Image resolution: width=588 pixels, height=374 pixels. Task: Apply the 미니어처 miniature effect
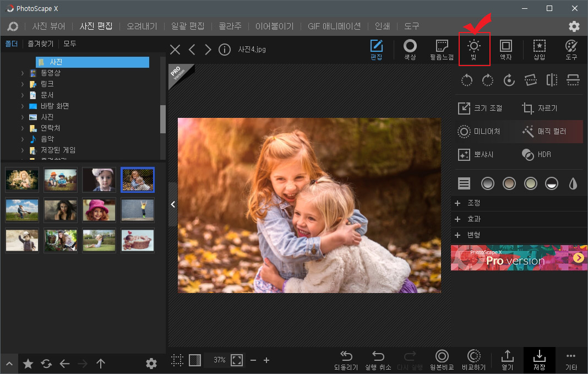click(x=479, y=131)
